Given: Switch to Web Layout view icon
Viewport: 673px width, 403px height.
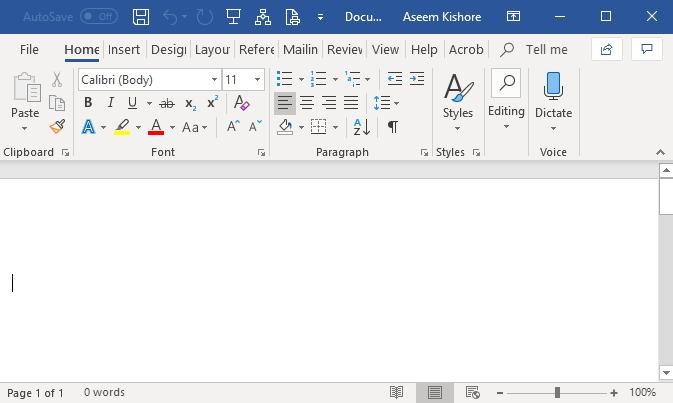Looking at the screenshot, I should (473, 392).
